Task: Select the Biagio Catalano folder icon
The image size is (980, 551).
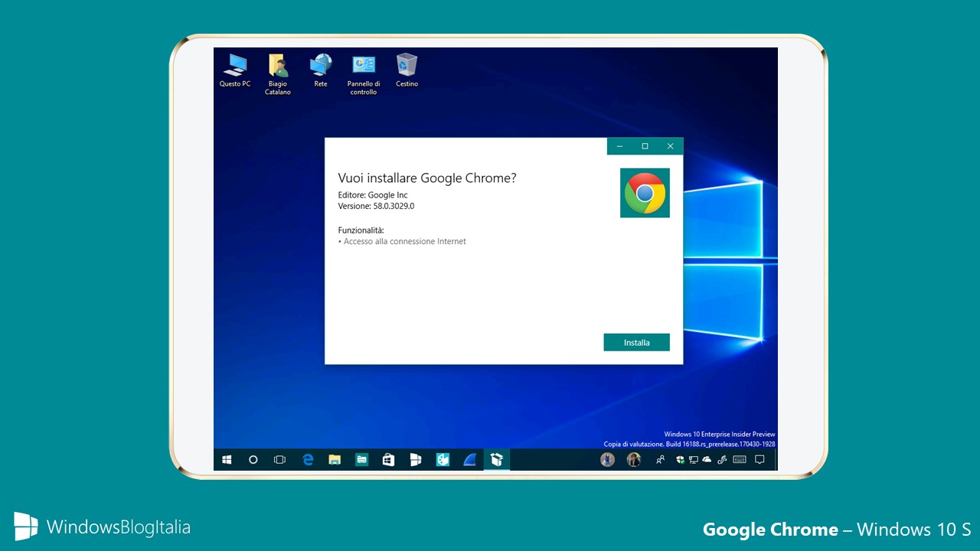Action: coord(278,74)
